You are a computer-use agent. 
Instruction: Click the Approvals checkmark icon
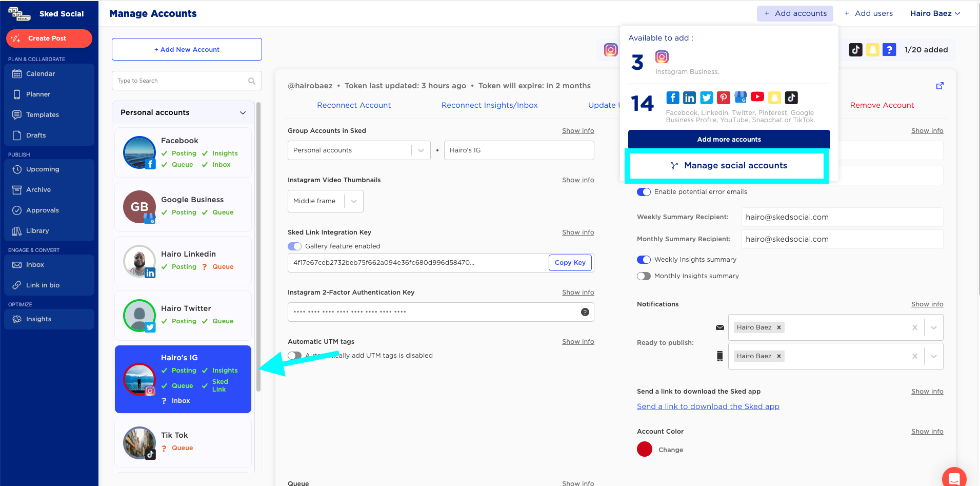pos(17,210)
